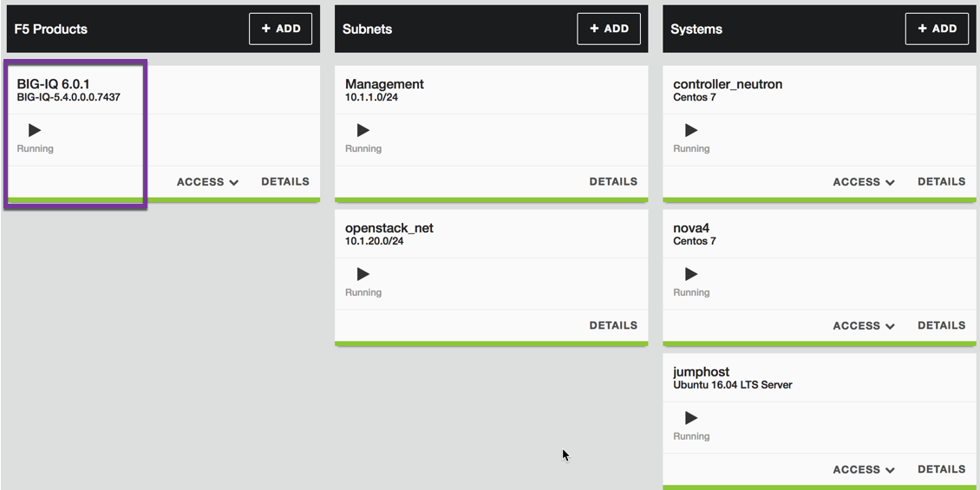This screenshot has width=980, height=490.
Task: Open DETAILS for controller_neutron system
Action: coord(941,181)
